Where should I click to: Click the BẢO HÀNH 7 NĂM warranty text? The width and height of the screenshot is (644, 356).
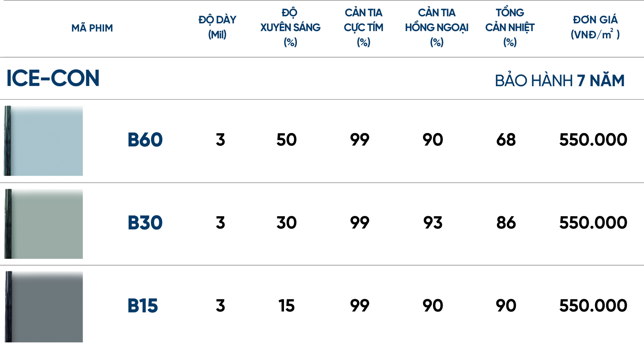pyautogui.click(x=559, y=80)
